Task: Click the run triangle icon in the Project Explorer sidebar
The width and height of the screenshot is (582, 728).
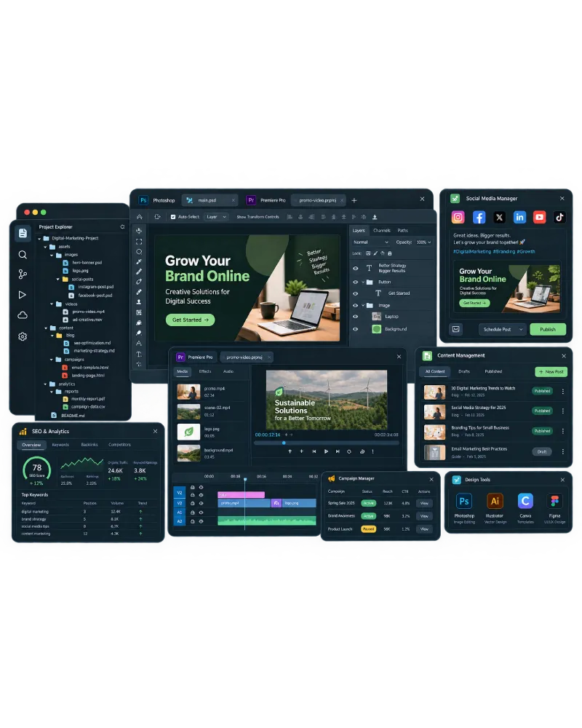Action: [23, 295]
